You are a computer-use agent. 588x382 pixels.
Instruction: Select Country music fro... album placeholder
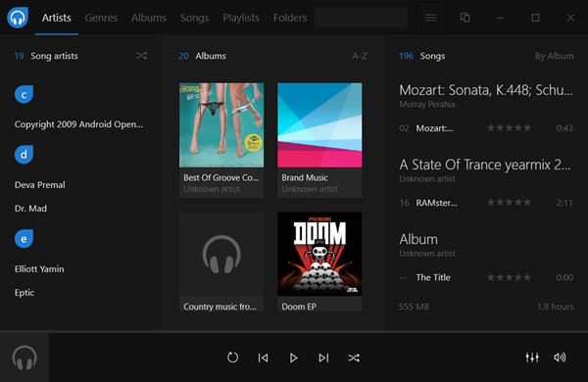(221, 254)
